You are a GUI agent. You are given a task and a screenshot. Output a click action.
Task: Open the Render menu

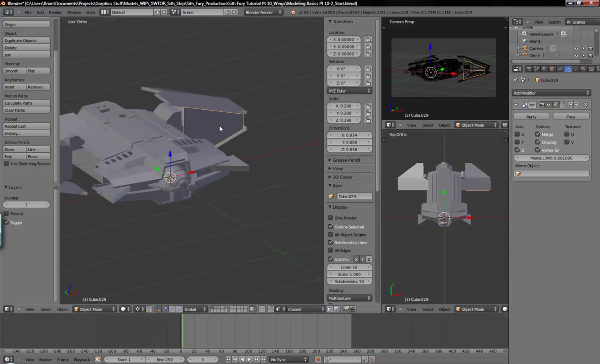pyautogui.click(x=55, y=12)
